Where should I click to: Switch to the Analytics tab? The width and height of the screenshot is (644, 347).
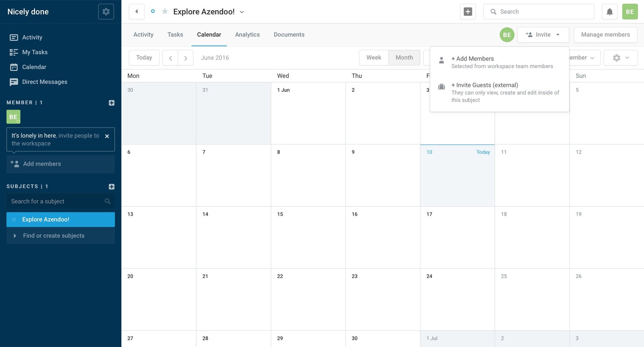click(247, 35)
